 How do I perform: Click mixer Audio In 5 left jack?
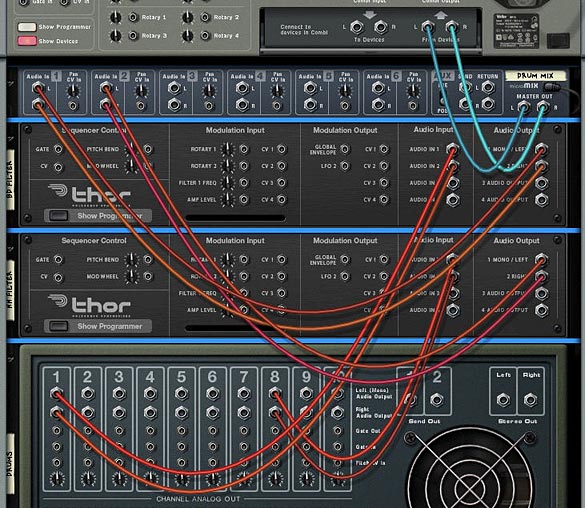310,88
